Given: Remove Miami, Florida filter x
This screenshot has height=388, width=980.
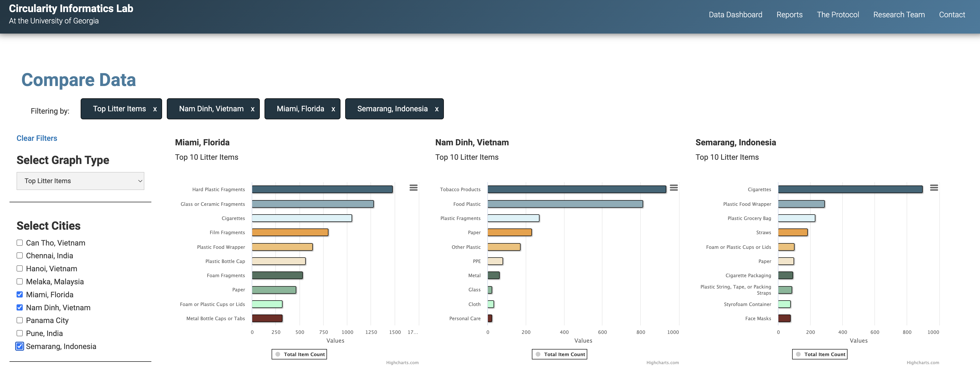Looking at the screenshot, I should click(333, 109).
